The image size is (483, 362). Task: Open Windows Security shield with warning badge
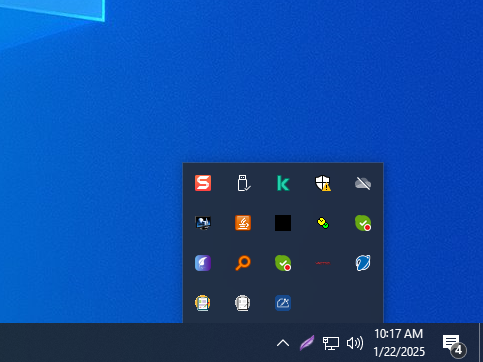click(x=323, y=183)
